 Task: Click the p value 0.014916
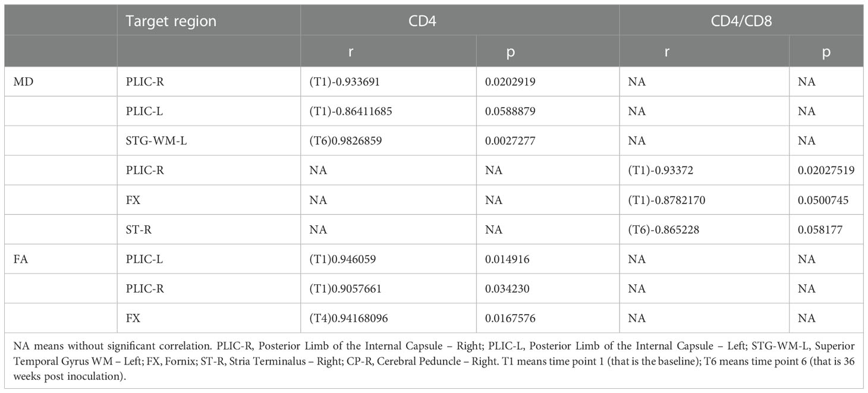point(508,259)
